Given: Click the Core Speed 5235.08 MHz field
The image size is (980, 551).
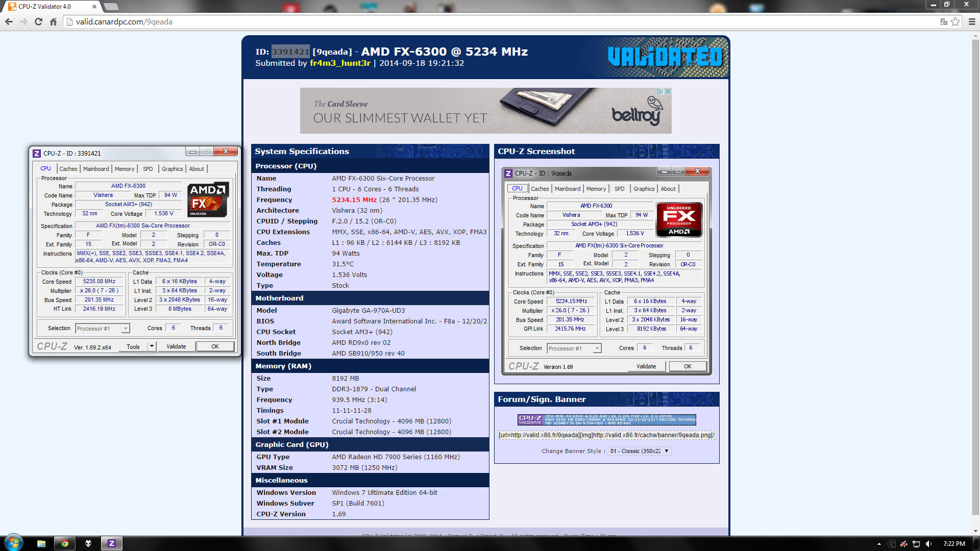Looking at the screenshot, I should [x=100, y=282].
